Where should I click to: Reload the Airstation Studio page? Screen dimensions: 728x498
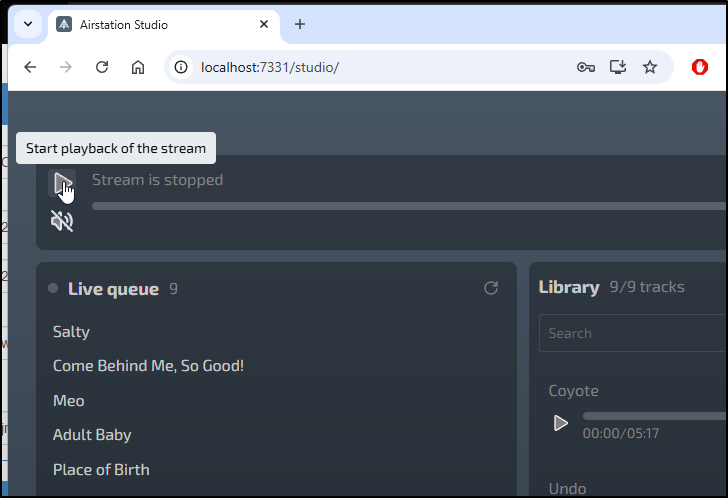coord(102,67)
